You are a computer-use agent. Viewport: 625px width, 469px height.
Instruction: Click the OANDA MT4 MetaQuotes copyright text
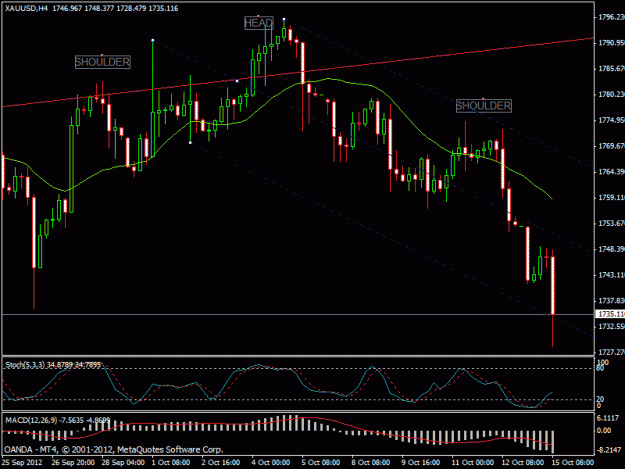(x=114, y=449)
